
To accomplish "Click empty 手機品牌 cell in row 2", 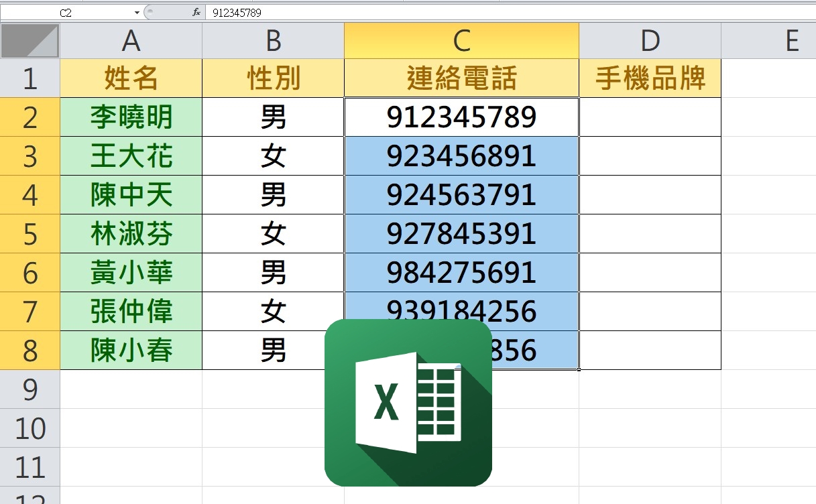I will coord(650,117).
